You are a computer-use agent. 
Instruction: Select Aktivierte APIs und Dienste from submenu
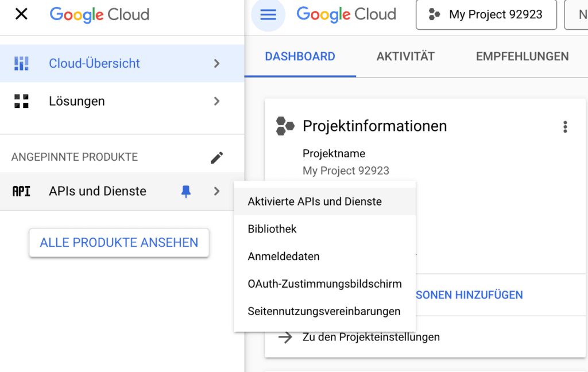[x=325, y=201]
